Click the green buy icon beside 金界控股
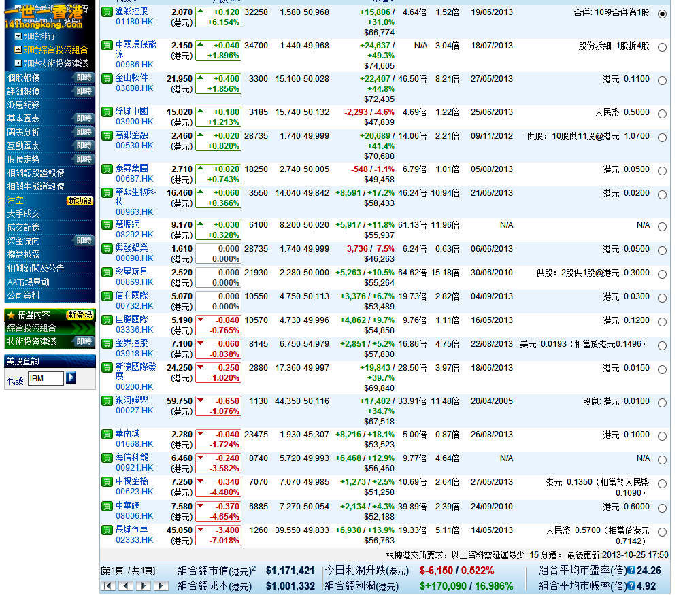Viewport: 700px width, 595px height. 107,343
